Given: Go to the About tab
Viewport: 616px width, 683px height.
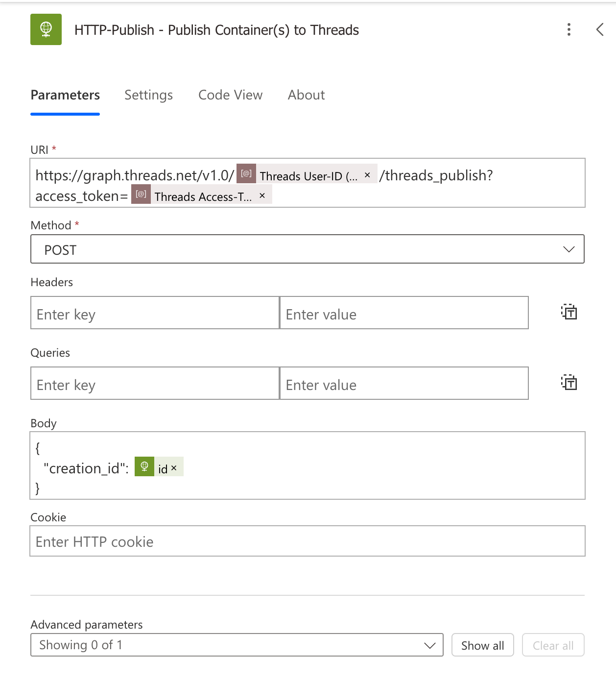Looking at the screenshot, I should tap(306, 95).
